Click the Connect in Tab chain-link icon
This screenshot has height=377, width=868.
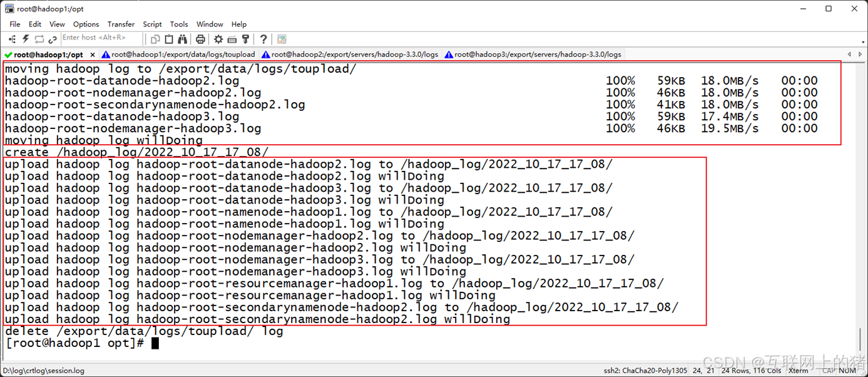click(53, 39)
